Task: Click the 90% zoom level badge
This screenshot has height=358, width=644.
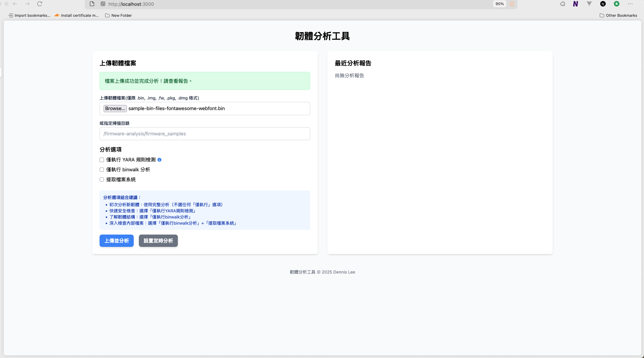Action: [500, 4]
